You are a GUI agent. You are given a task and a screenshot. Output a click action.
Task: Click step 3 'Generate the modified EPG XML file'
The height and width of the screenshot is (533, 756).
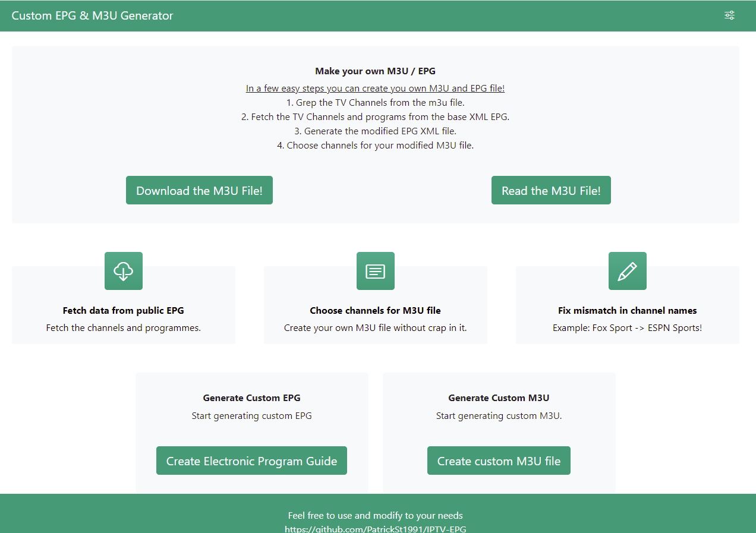click(x=376, y=131)
